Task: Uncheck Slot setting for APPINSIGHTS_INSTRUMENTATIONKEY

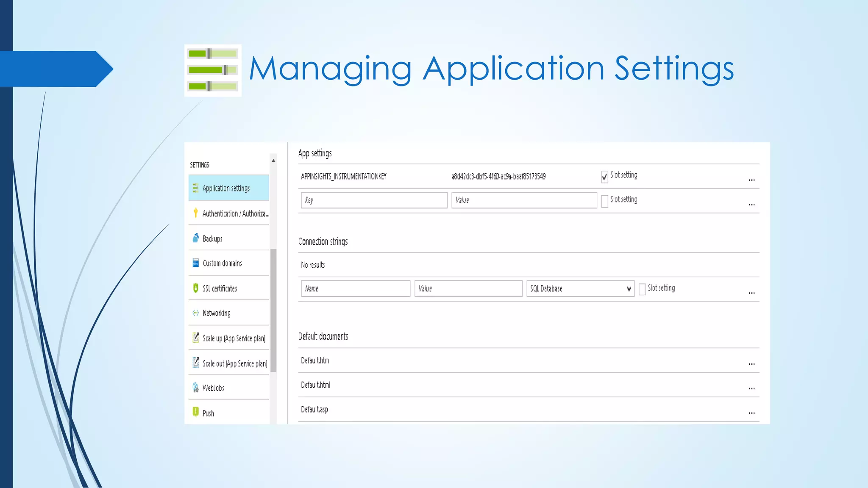Action: point(604,177)
